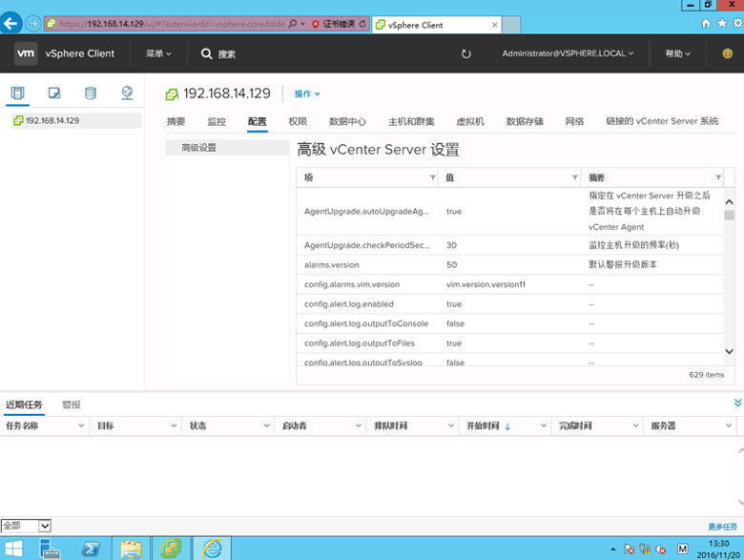This screenshot has height=560, width=744.
Task: Open Networking inventory view icon
Action: click(127, 93)
